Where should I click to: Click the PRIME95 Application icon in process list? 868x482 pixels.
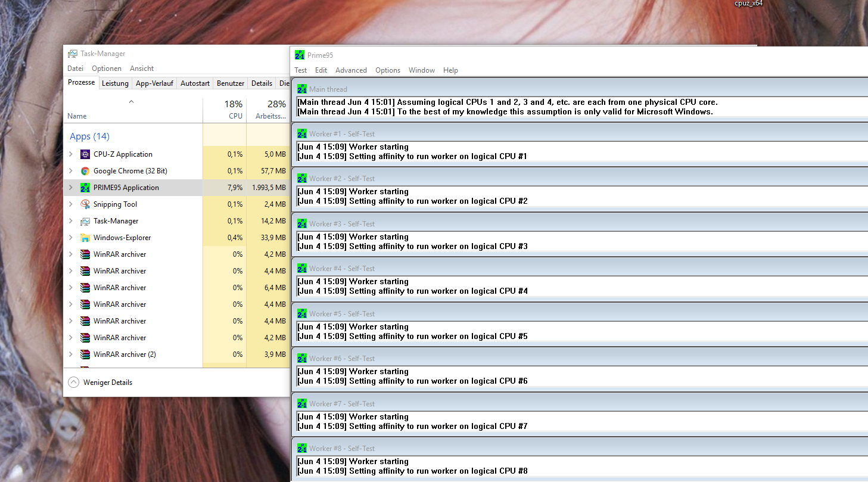[85, 188]
